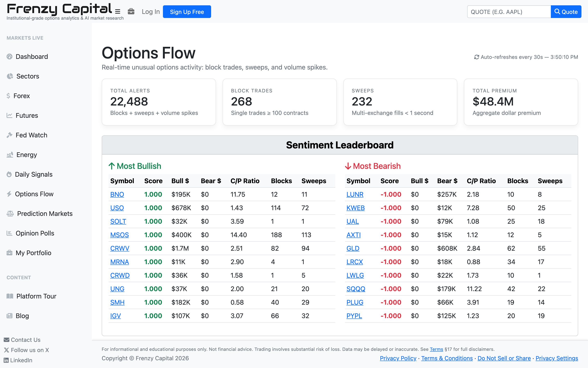
Task: Click the Most Bearish down-arrow icon
Action: click(x=348, y=166)
